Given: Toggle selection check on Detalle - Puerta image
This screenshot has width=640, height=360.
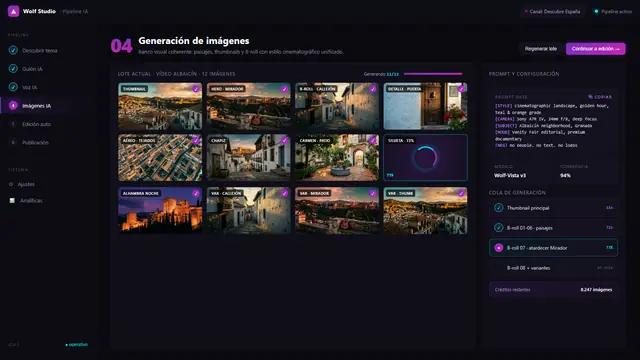Looking at the screenshot, I should tap(461, 89).
